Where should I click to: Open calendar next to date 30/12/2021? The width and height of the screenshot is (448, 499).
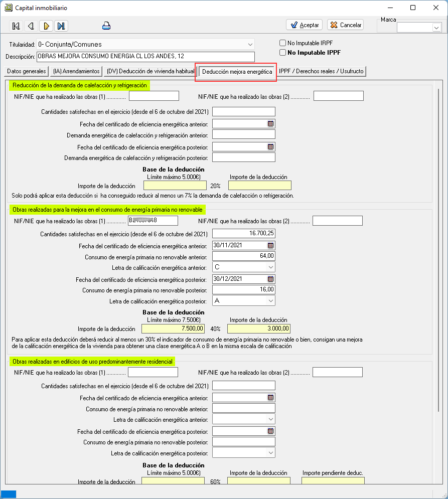point(270,279)
